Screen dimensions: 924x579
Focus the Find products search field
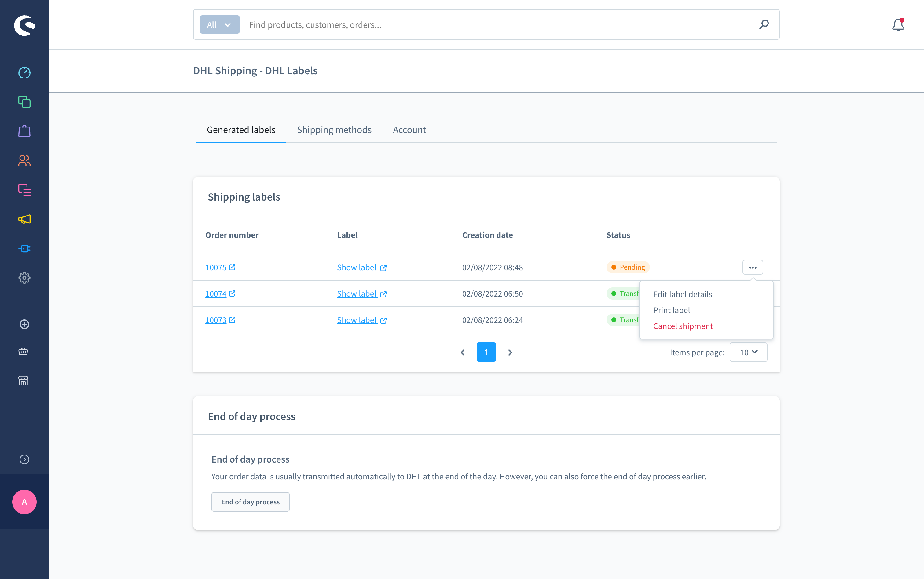tap(498, 24)
